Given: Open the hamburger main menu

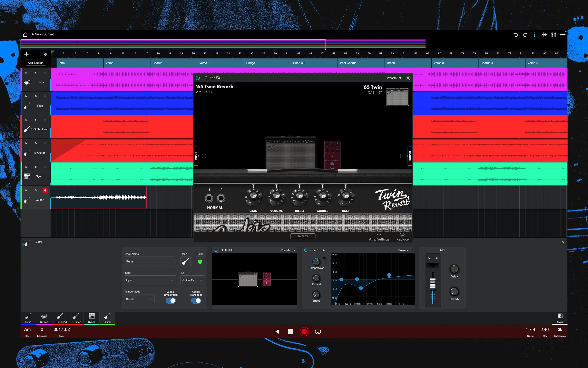Looking at the screenshot, I should click(x=563, y=35).
